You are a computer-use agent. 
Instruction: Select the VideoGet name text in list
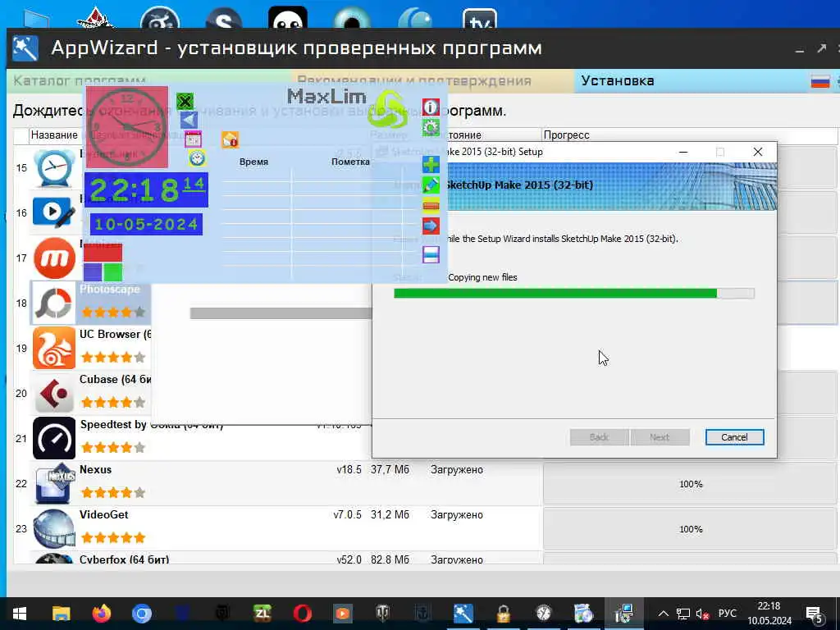104,515
